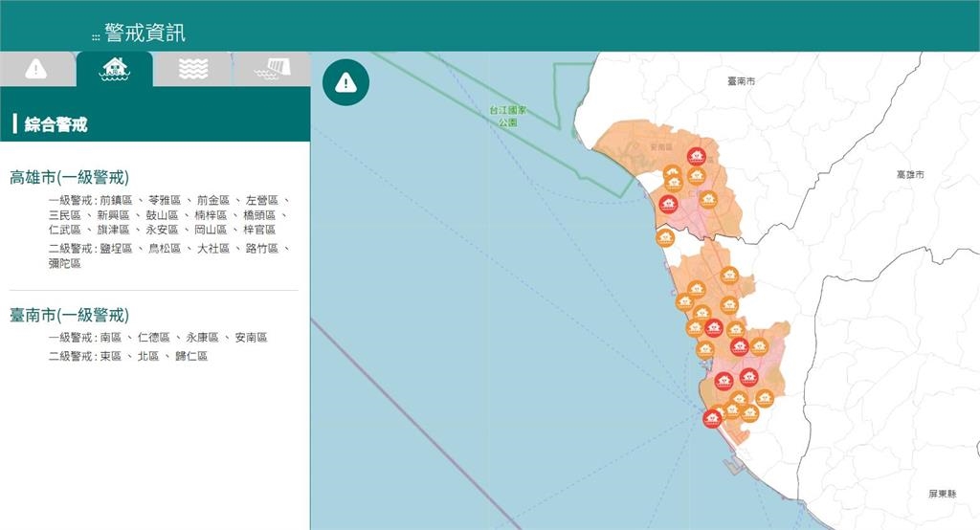Click 新興區 district name
Viewport: 980px width, 530px height.
point(113,215)
